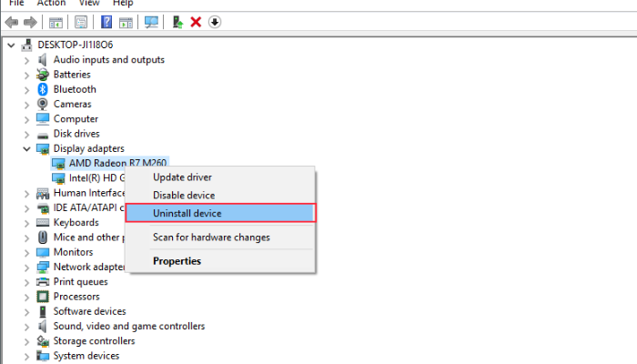Expand the Monitors node arrow
This screenshot has height=364, width=637.
26,253
